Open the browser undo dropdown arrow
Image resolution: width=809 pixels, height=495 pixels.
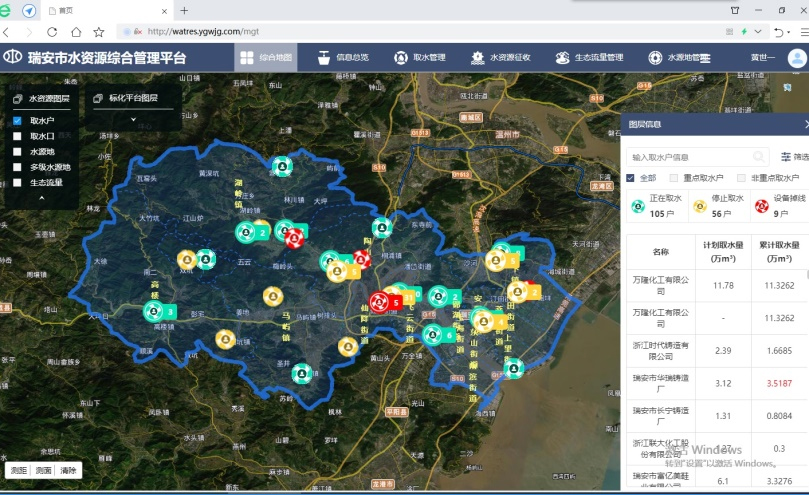pyautogui.click(x=789, y=33)
